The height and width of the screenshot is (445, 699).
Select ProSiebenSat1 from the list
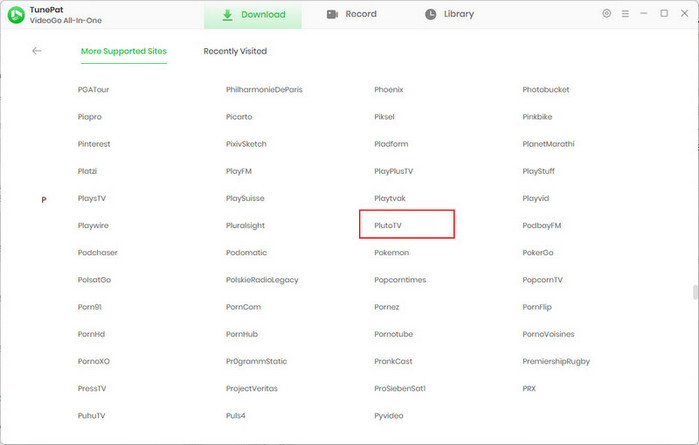click(400, 388)
